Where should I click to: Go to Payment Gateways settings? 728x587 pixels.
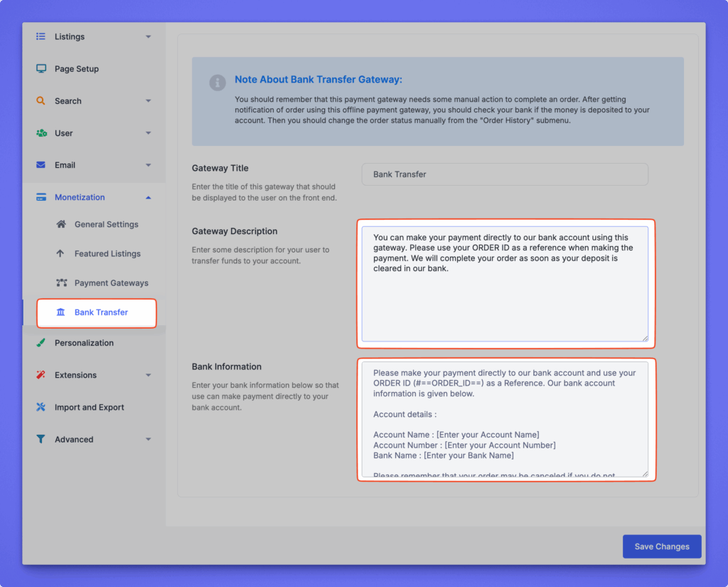tap(111, 283)
